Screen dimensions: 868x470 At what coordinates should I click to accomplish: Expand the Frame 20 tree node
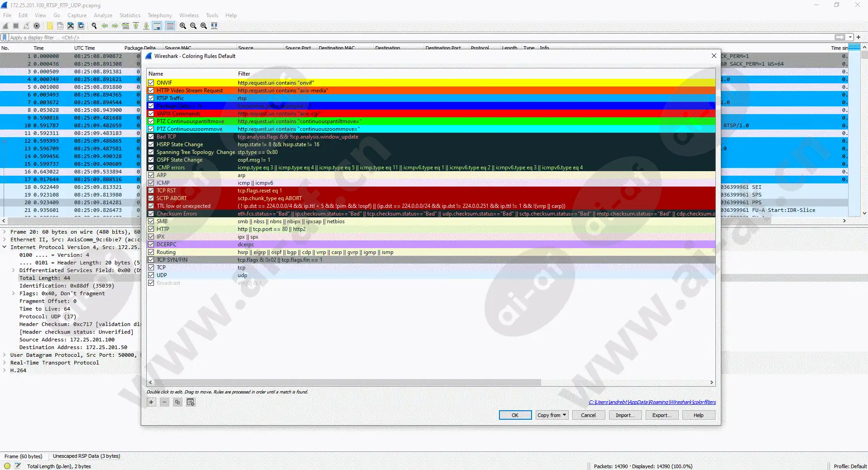[x=5, y=232]
